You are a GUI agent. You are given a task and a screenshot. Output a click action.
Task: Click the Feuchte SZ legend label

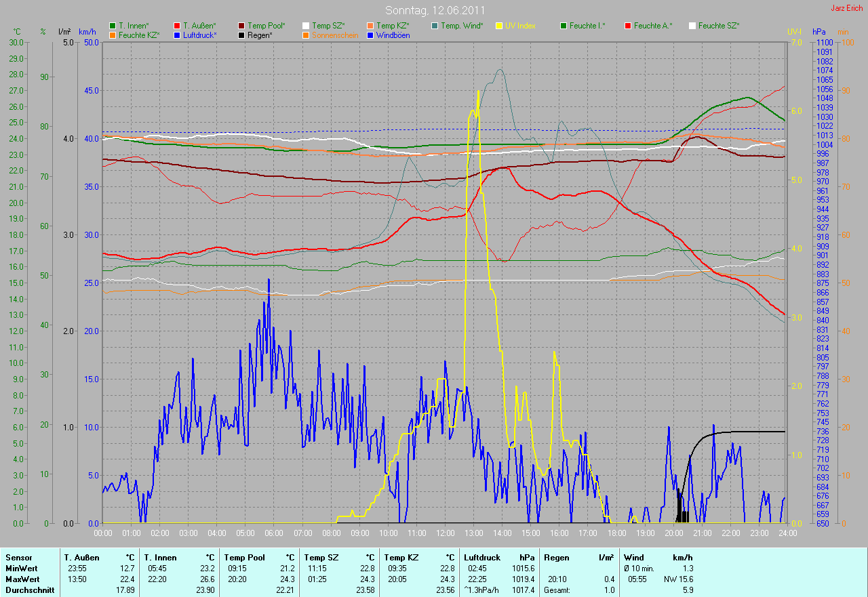coord(719,26)
